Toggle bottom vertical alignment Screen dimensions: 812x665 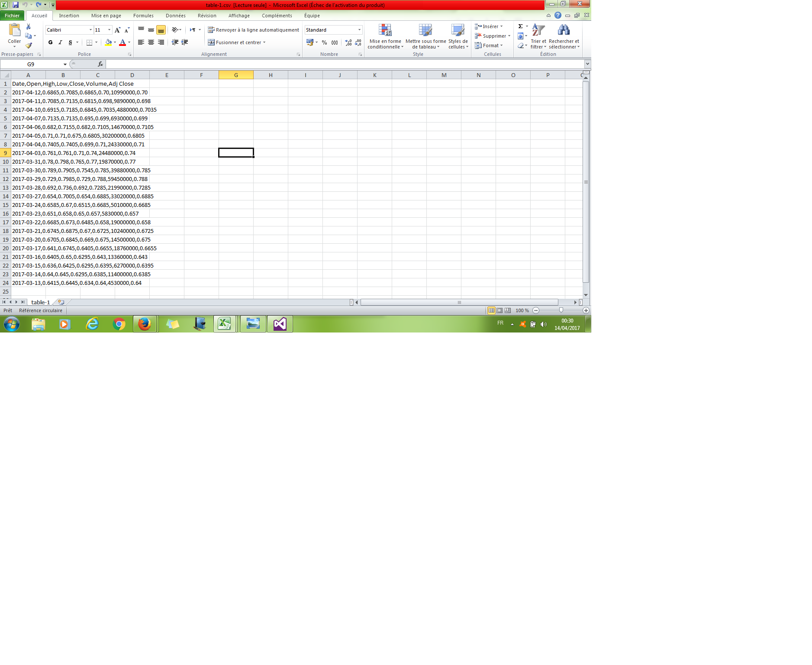(x=161, y=30)
